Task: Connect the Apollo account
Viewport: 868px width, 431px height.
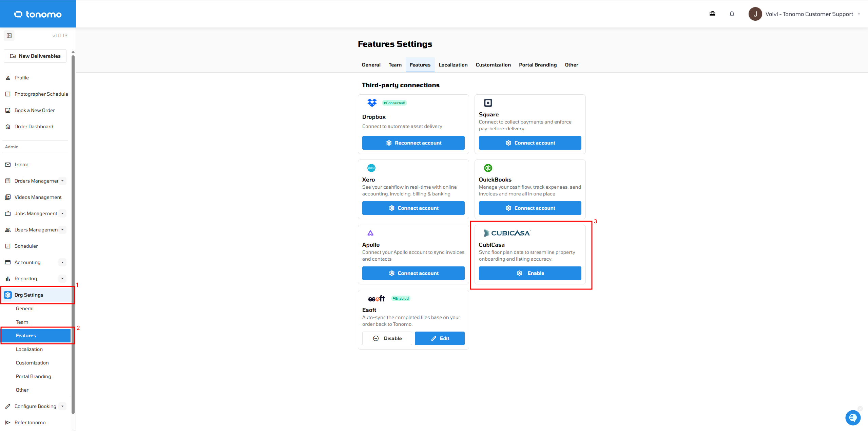Action: (x=413, y=273)
